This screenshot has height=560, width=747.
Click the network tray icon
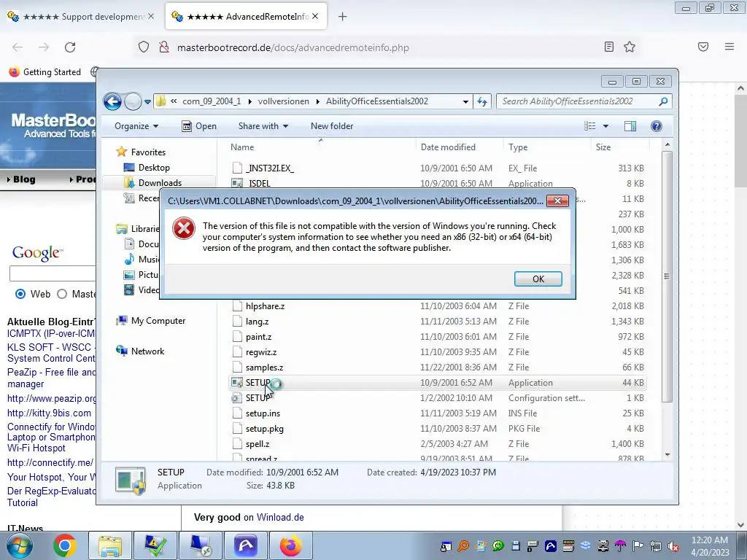[x=656, y=545]
